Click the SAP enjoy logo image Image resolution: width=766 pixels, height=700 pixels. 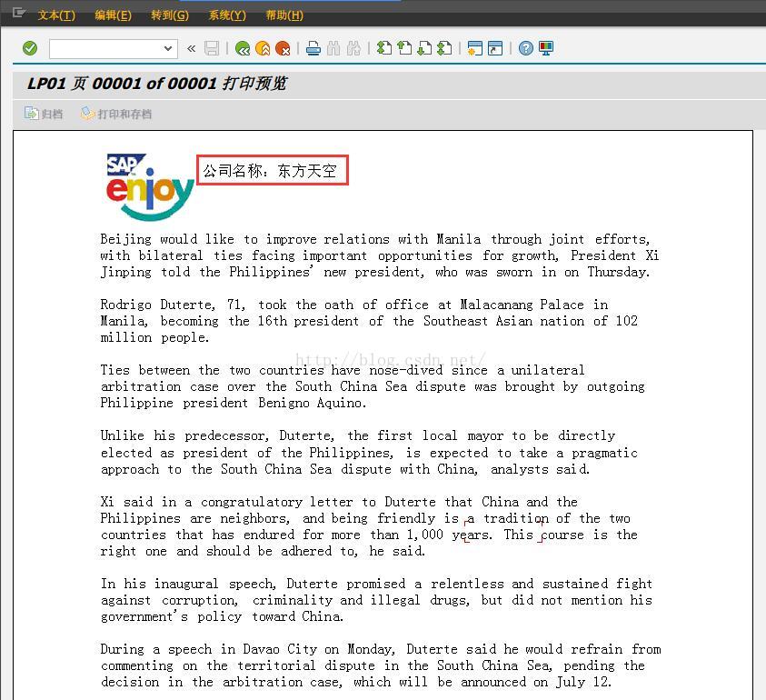point(150,187)
